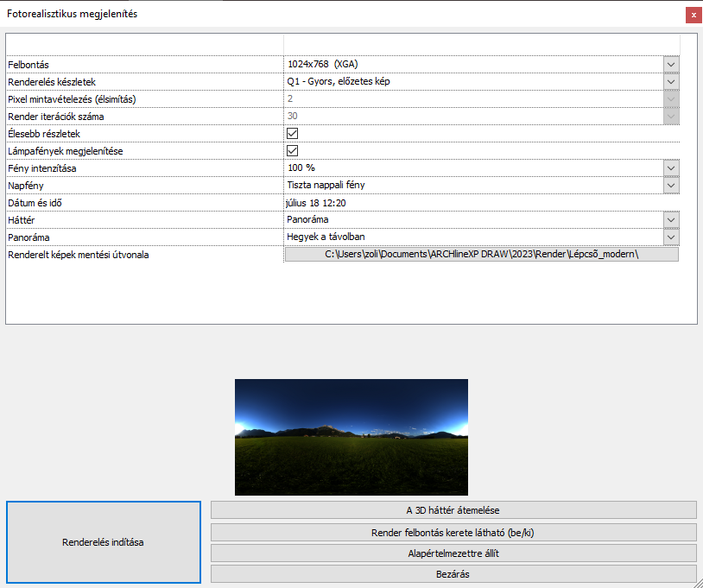The width and height of the screenshot is (703, 588).
Task: Click the Renderelés indítása button
Action: tap(103, 542)
